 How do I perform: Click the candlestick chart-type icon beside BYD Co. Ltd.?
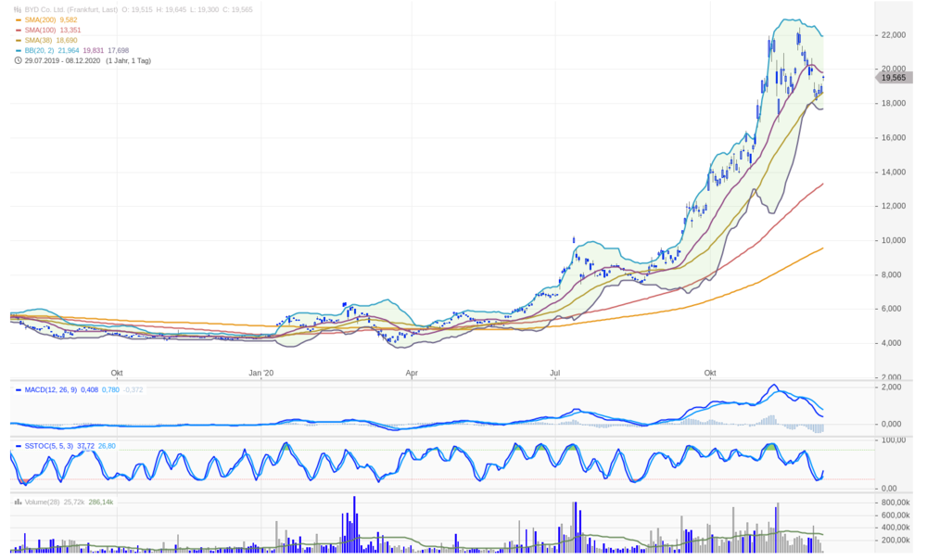(18, 9)
